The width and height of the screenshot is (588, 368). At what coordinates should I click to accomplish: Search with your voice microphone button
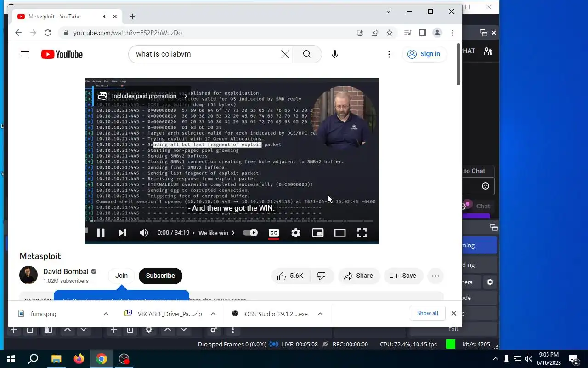tap(335, 54)
